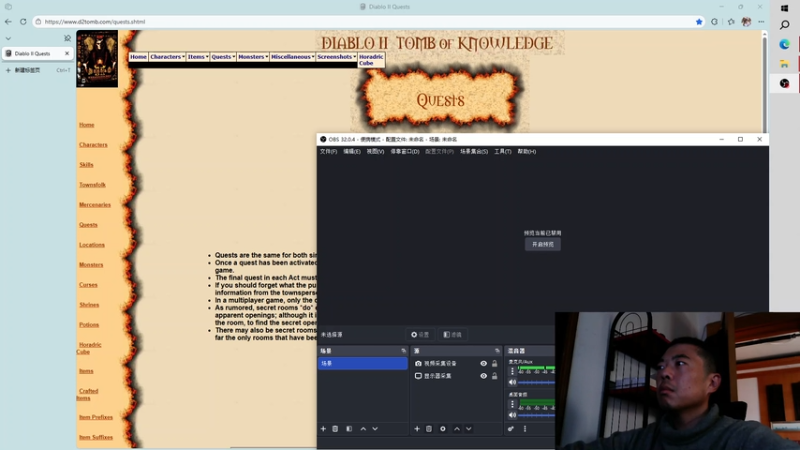Select the 显示器采集 source row
The height and width of the screenshot is (450, 800).
tap(456, 376)
